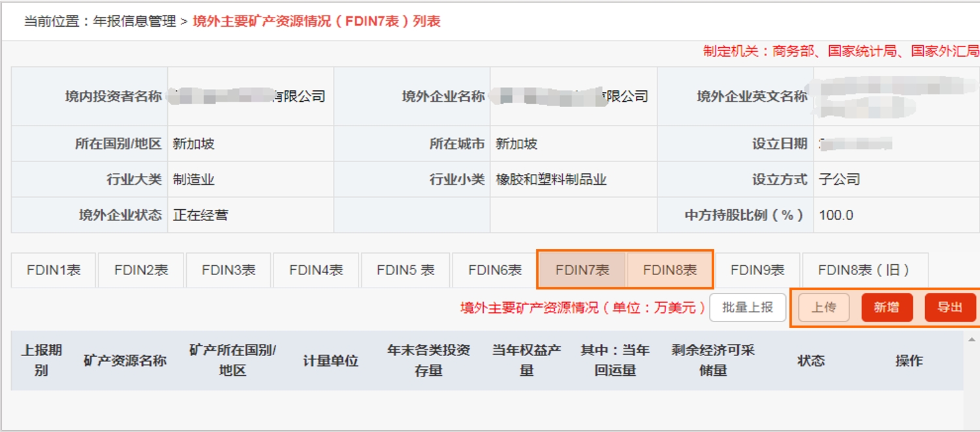Click the 导出 export button

[x=951, y=307]
